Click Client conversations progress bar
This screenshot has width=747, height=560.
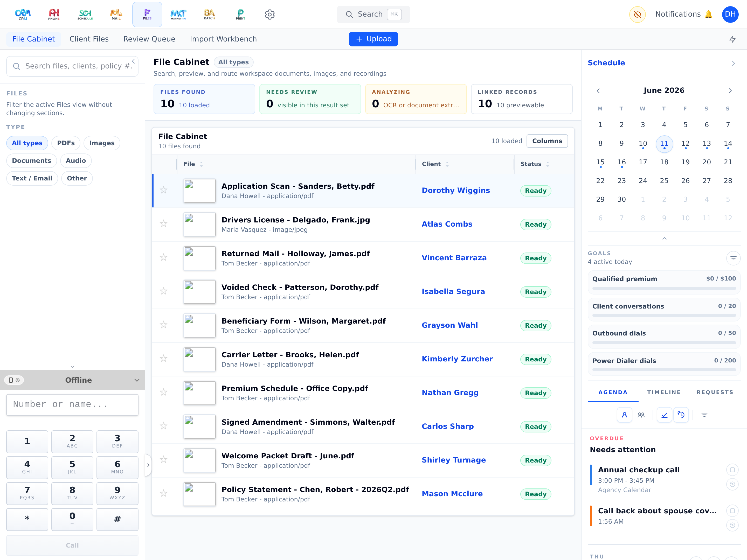pyautogui.click(x=664, y=315)
